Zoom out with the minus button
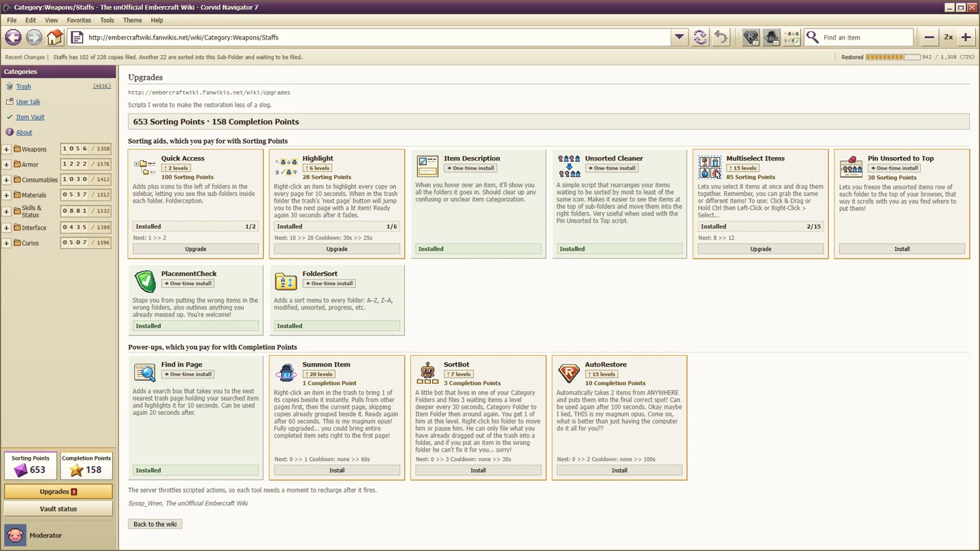Screen dimensions: 980x551 pyautogui.click(x=929, y=37)
